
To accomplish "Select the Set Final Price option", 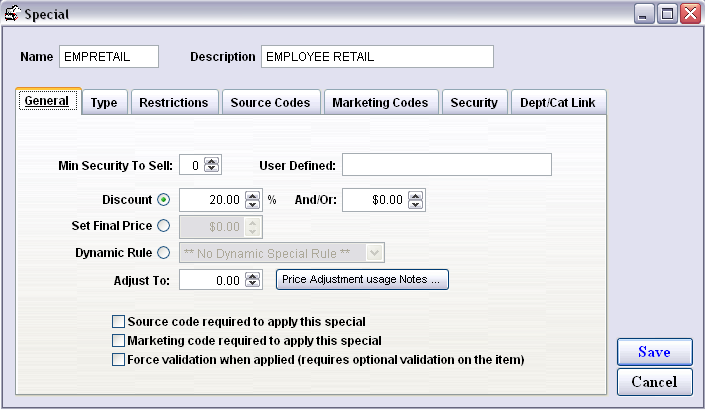I will [x=164, y=226].
